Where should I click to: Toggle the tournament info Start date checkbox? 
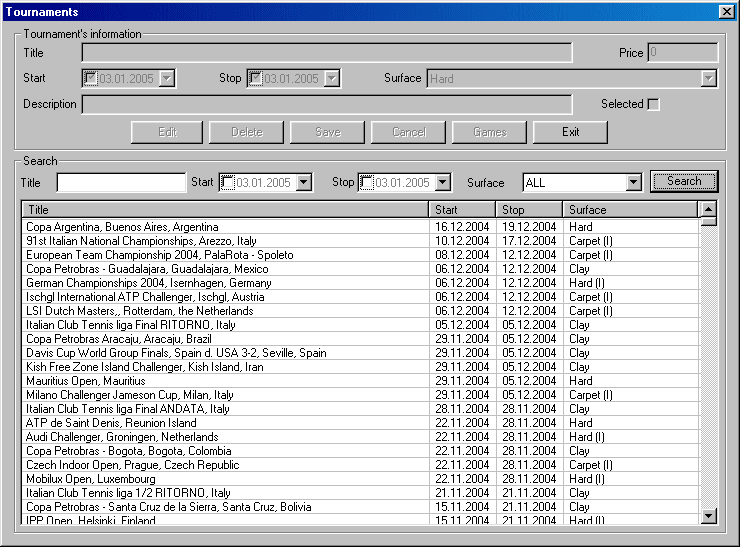[x=91, y=78]
